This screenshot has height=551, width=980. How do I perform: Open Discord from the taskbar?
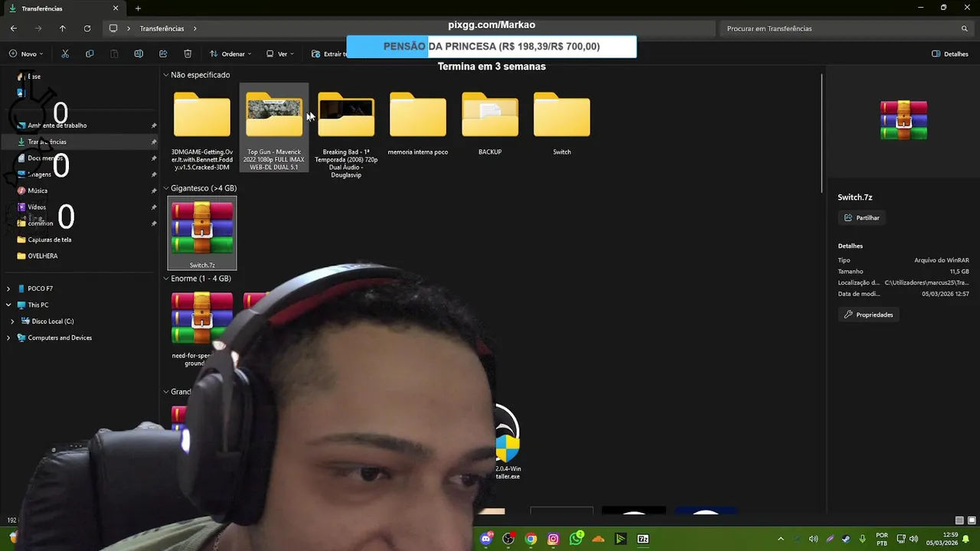pos(486,539)
